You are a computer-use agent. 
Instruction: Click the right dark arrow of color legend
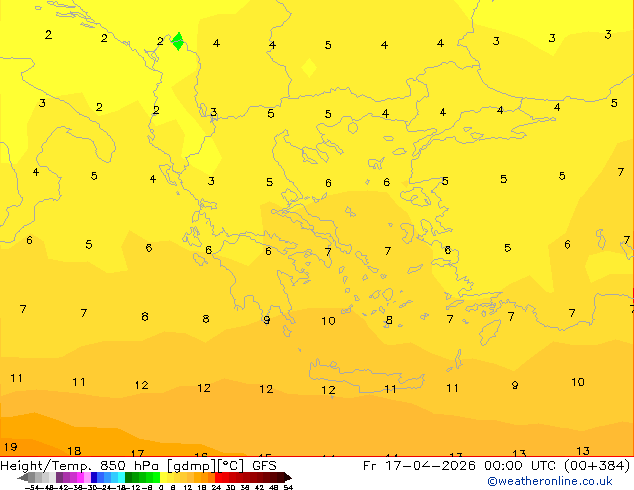[x=288, y=477]
